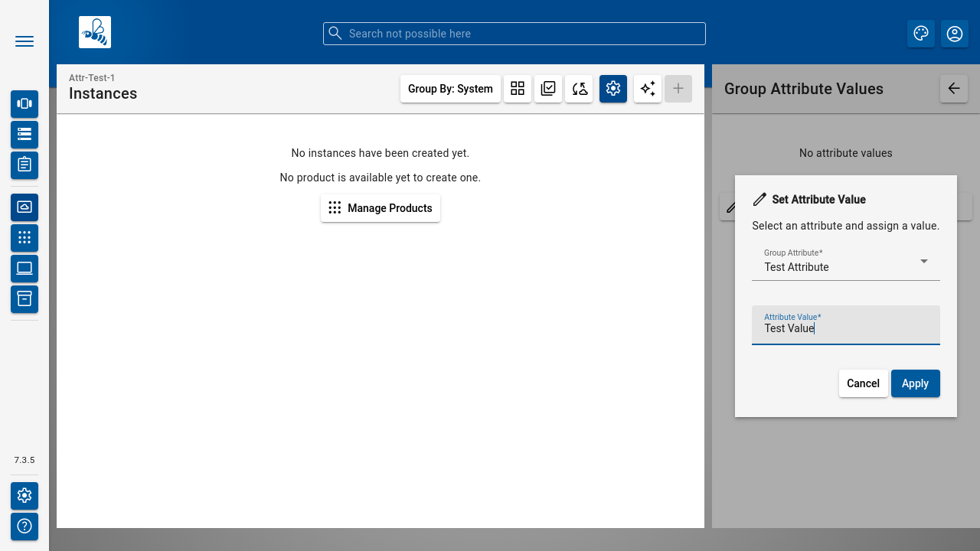Click the "No attribute values" message

pyautogui.click(x=846, y=153)
